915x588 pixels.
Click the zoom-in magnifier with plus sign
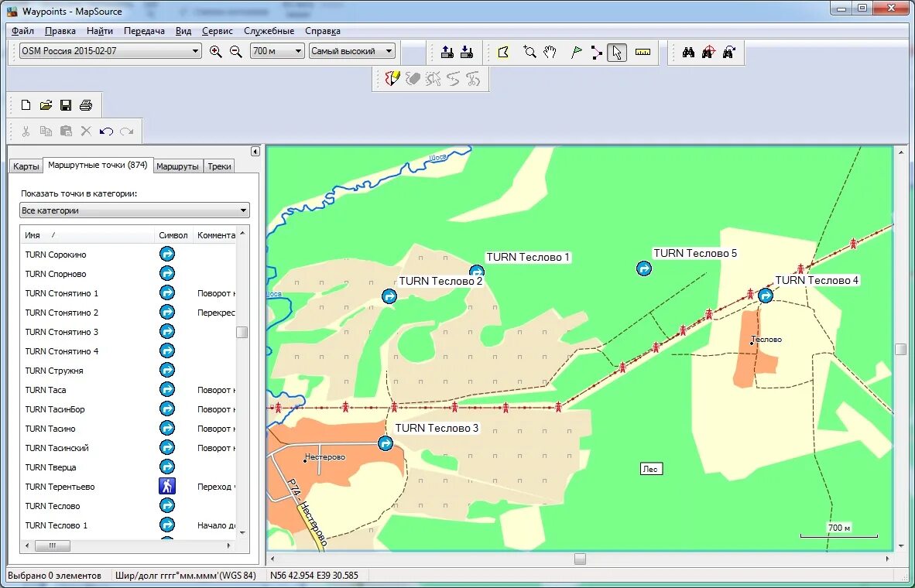(x=217, y=51)
